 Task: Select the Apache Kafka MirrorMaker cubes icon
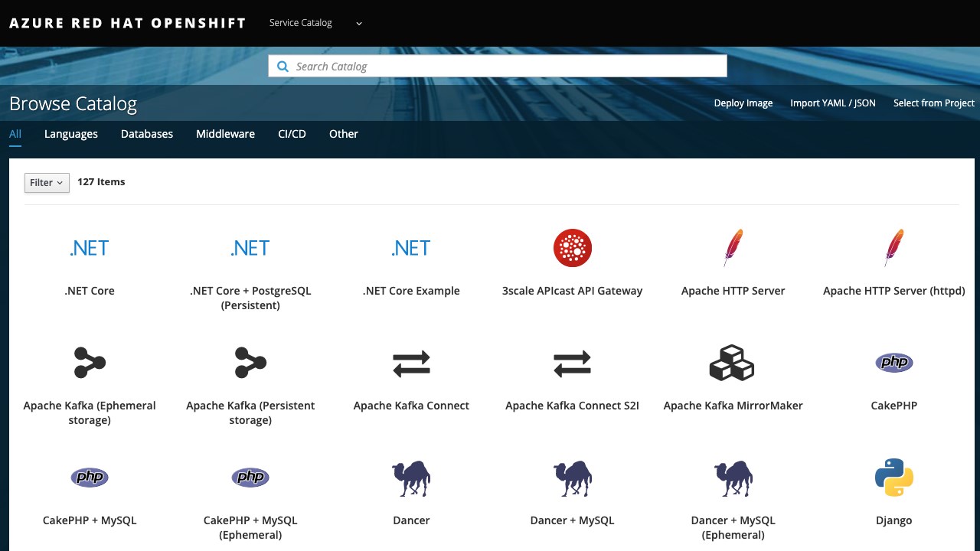pos(733,363)
